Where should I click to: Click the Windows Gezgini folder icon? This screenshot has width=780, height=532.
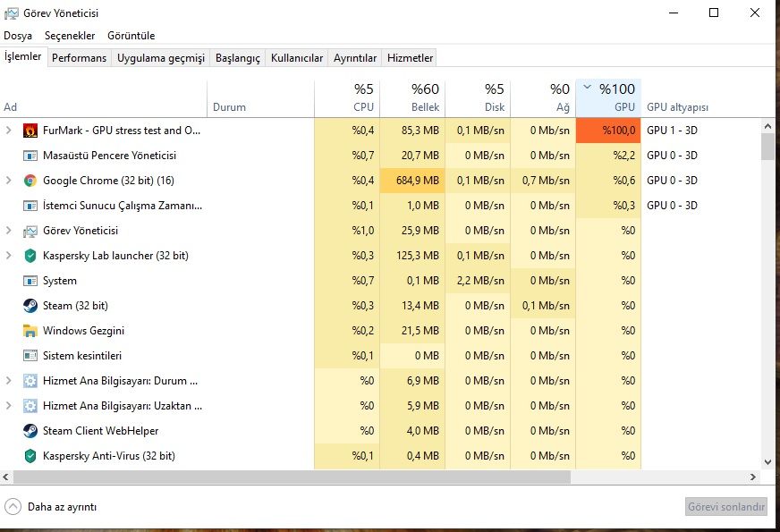[30, 331]
